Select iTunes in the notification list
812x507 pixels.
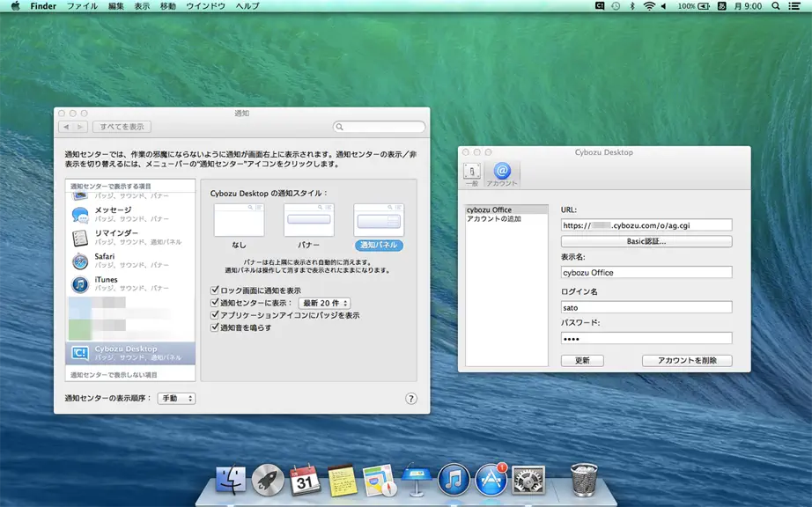[x=130, y=283]
